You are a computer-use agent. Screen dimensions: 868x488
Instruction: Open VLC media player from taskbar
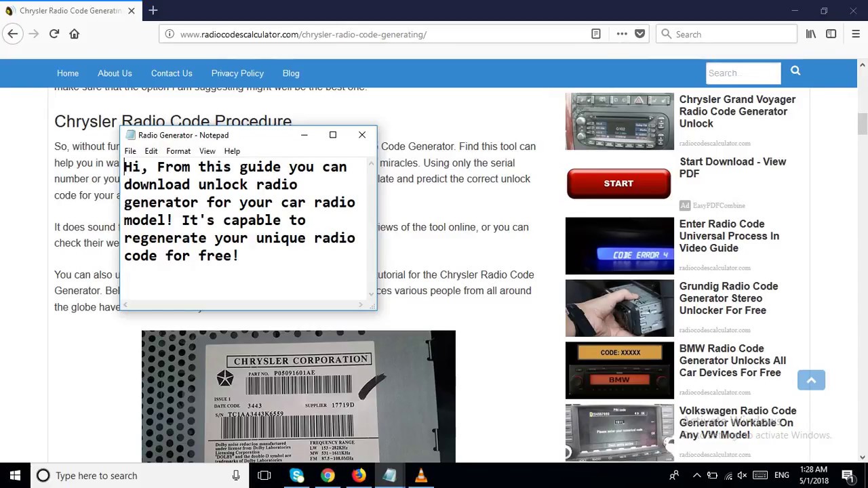(421, 476)
